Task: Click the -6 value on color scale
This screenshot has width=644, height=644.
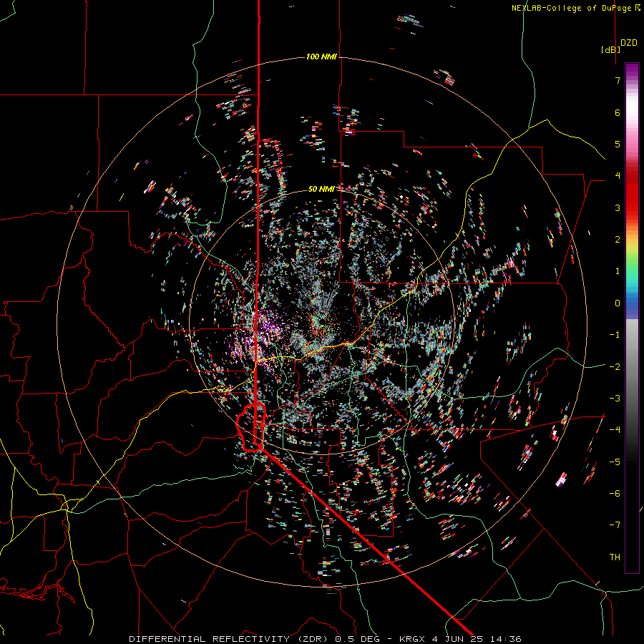Action: [x=615, y=494]
